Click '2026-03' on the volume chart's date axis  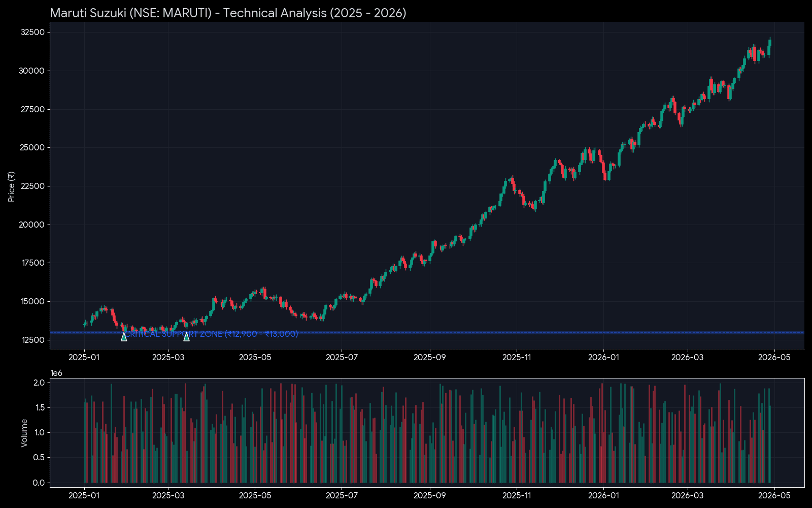pos(688,495)
